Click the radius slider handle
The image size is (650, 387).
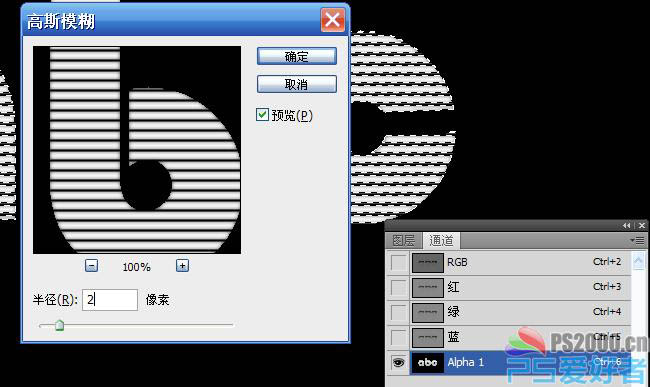pyautogui.click(x=60, y=325)
